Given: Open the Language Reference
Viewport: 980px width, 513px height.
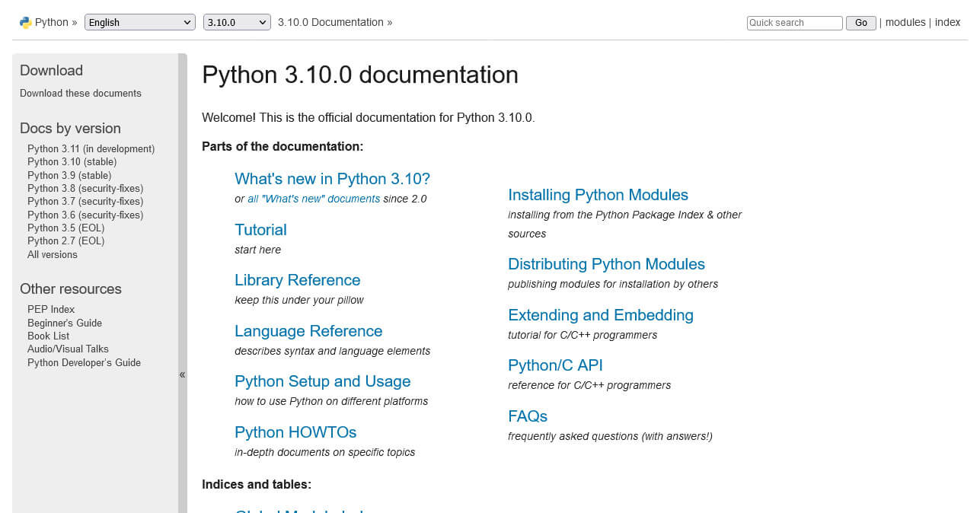Looking at the screenshot, I should (x=308, y=331).
